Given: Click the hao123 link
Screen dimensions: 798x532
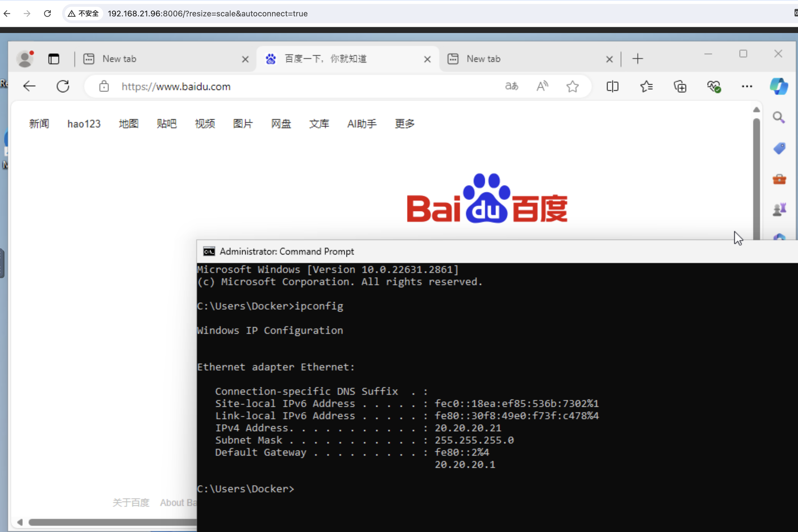Looking at the screenshot, I should (84, 124).
